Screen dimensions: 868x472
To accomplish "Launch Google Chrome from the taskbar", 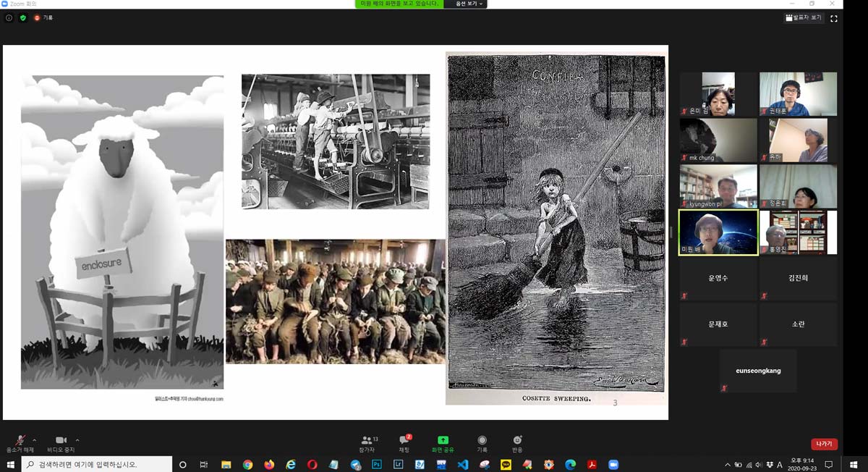I will click(x=247, y=464).
